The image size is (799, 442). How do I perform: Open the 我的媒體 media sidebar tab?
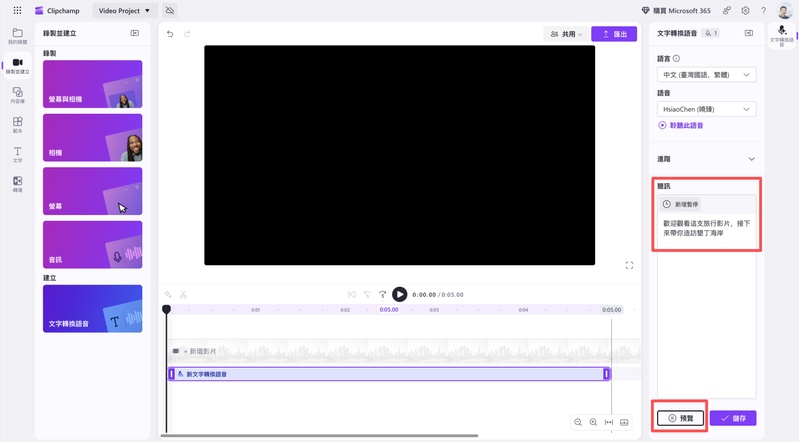[17, 37]
